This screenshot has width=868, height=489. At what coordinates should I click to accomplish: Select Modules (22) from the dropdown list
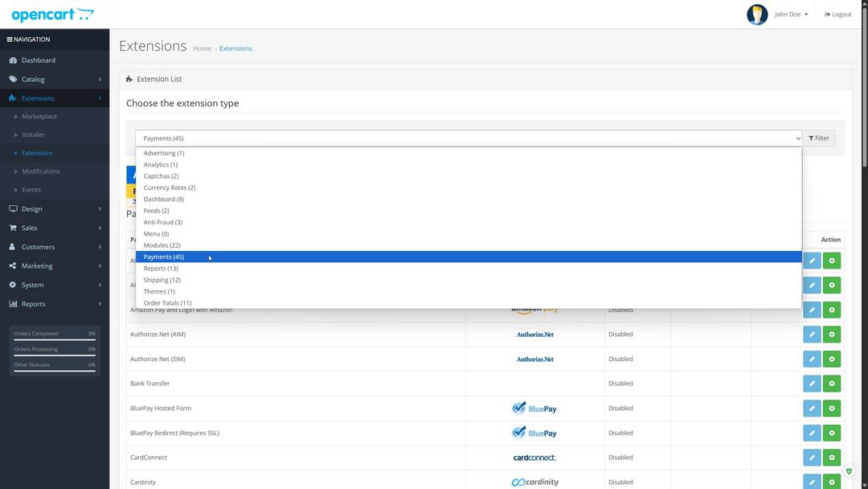(x=162, y=245)
